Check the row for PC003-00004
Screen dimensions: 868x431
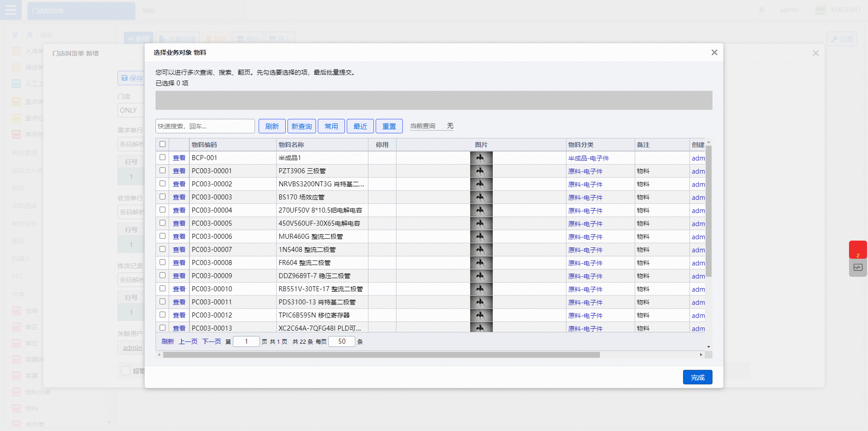click(x=163, y=210)
